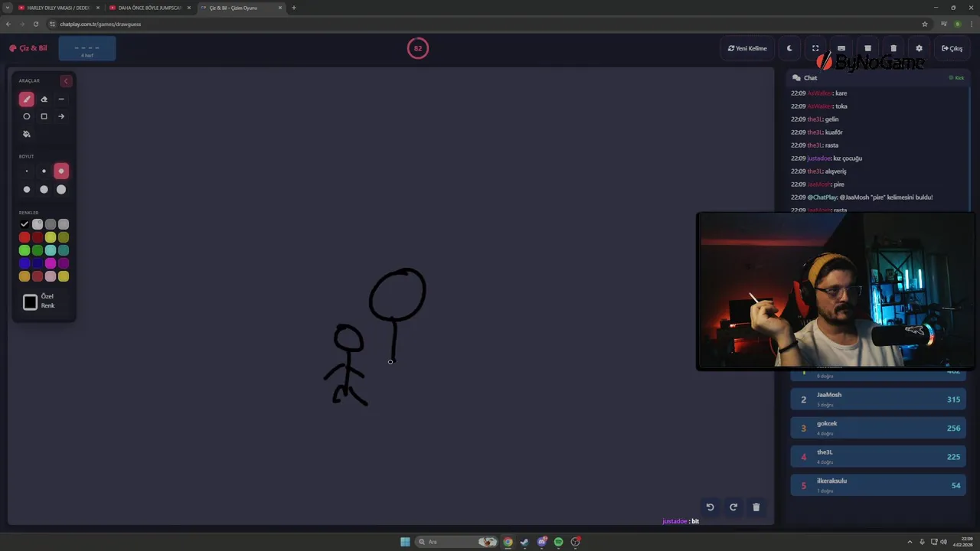Open the Windows Start menu
Viewport: 980px width, 551px height.
(405, 542)
